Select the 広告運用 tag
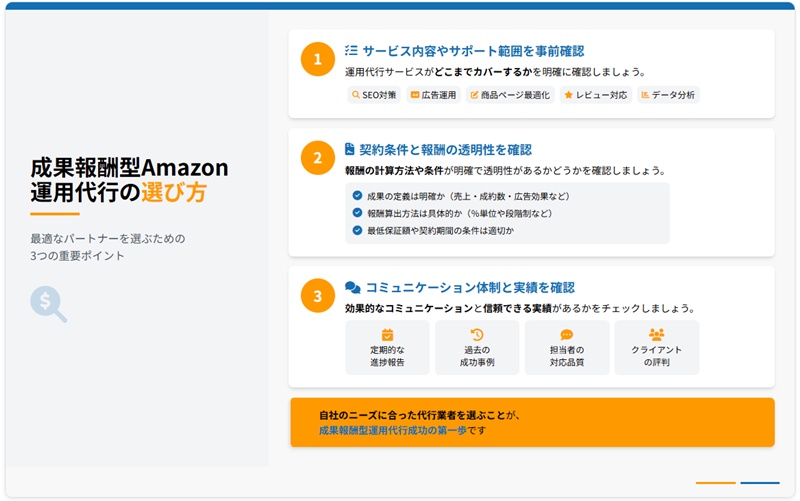Image resolution: width=800 pixels, height=501 pixels. pyautogui.click(x=434, y=95)
